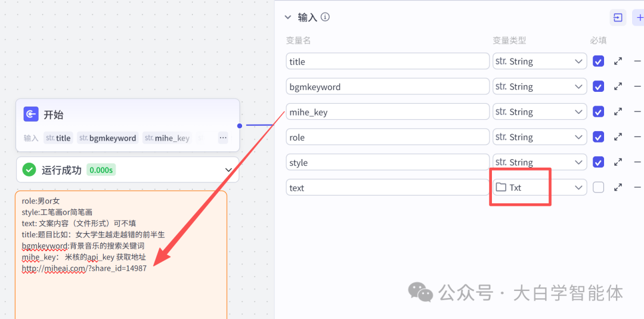Expand the role variable row editor
This screenshot has height=319, width=644.
(618, 137)
